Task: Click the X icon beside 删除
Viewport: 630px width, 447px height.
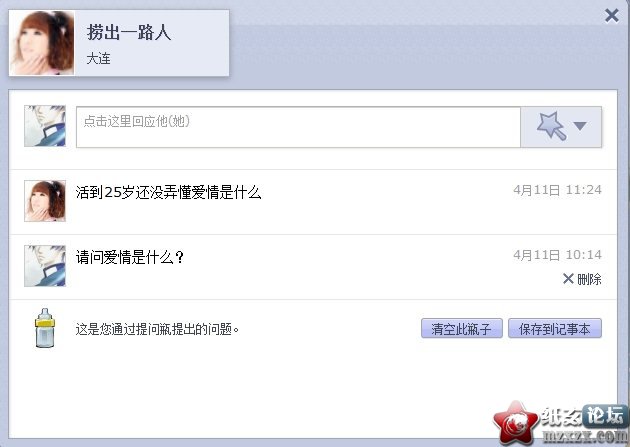Action: (568, 279)
